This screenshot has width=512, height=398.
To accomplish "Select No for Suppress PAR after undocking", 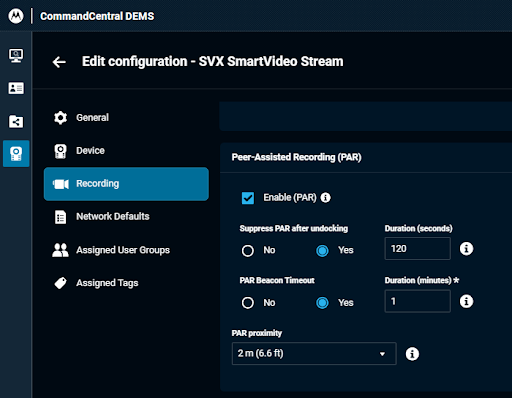I will 248,251.
